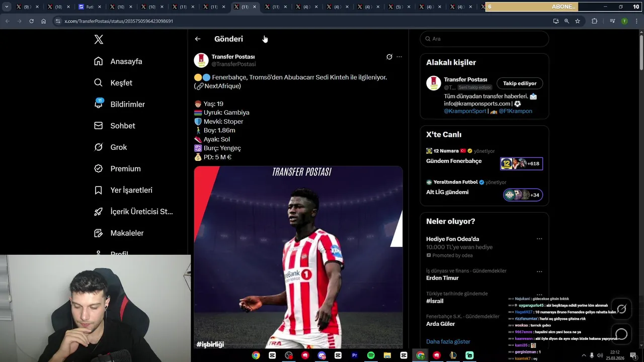Open the post's three-dot more menu

pyautogui.click(x=399, y=57)
